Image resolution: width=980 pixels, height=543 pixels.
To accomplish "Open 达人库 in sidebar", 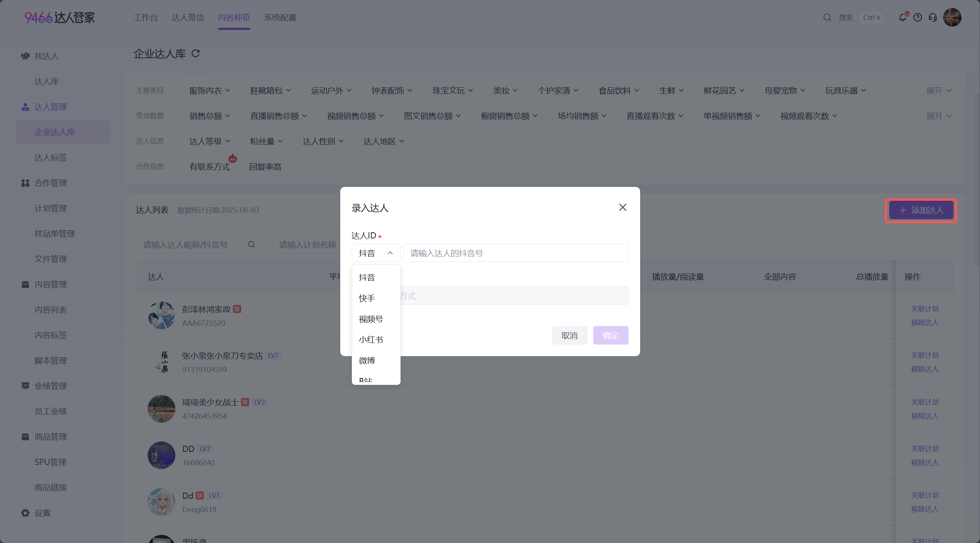I will pos(47,81).
